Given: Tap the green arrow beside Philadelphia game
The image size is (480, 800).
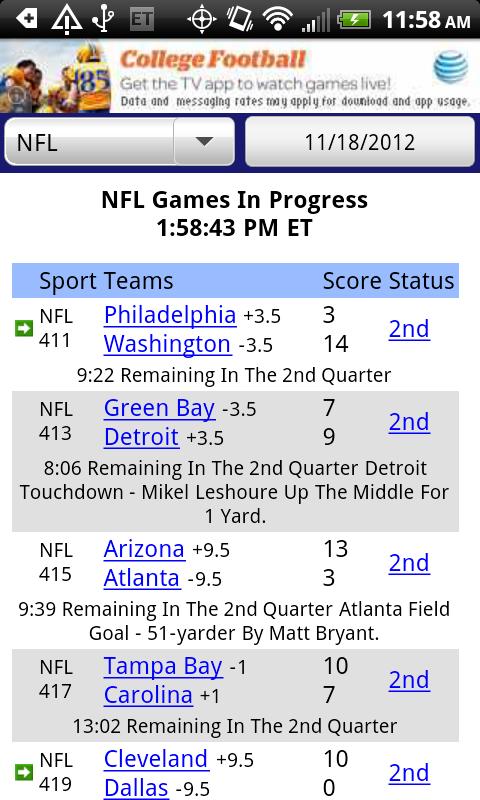Looking at the screenshot, I should (23, 328).
